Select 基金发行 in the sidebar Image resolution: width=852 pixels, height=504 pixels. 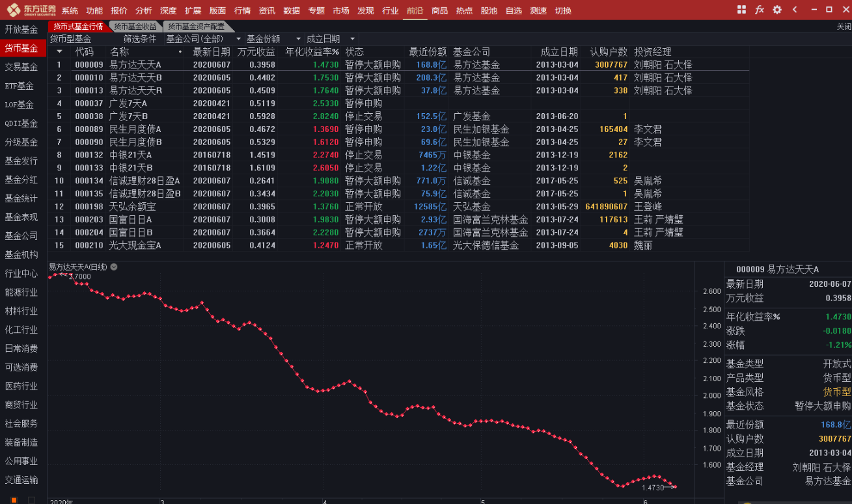point(21,161)
